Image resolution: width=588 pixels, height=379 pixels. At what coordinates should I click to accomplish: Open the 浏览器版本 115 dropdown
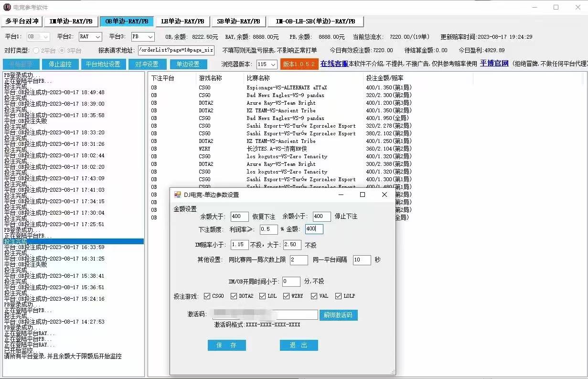[267, 65]
